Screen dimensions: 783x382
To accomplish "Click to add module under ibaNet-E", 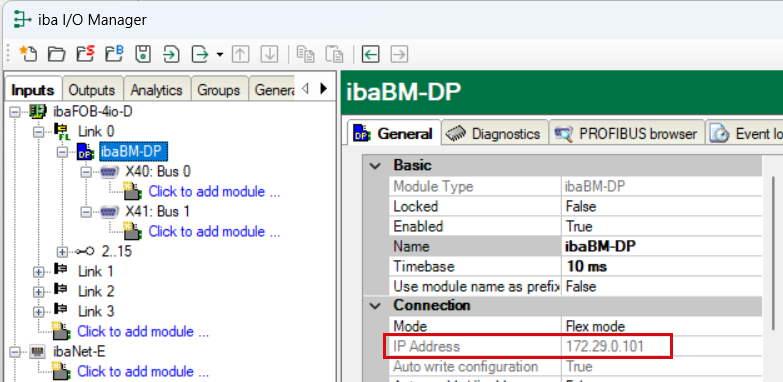I will click(143, 372).
